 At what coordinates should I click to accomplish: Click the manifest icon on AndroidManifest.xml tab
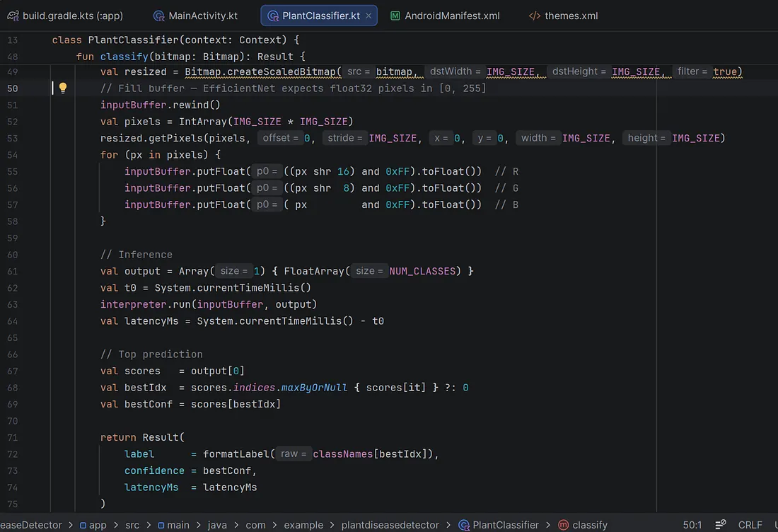(x=395, y=16)
